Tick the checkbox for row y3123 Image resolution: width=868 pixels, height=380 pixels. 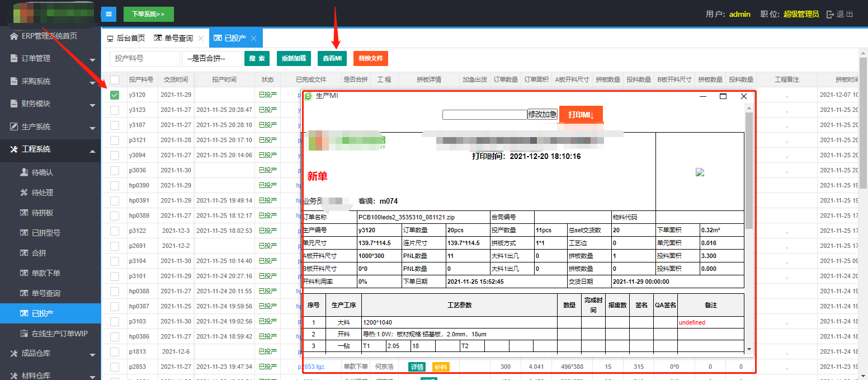115,110
